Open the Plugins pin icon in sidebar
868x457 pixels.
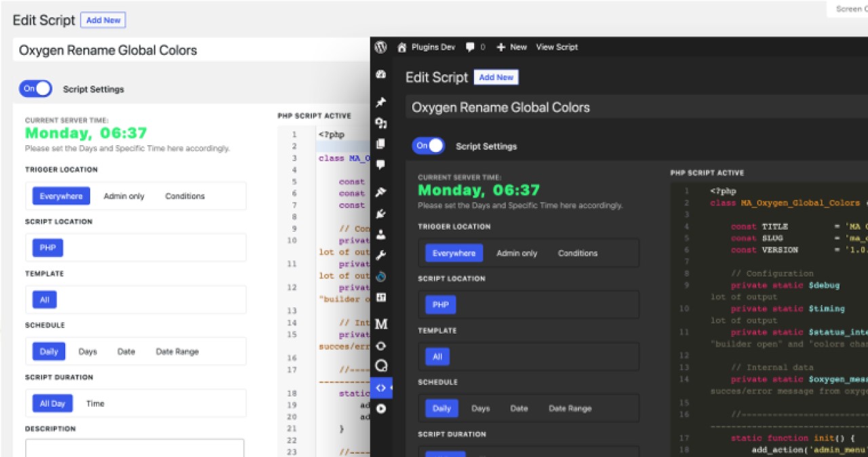pyautogui.click(x=380, y=102)
